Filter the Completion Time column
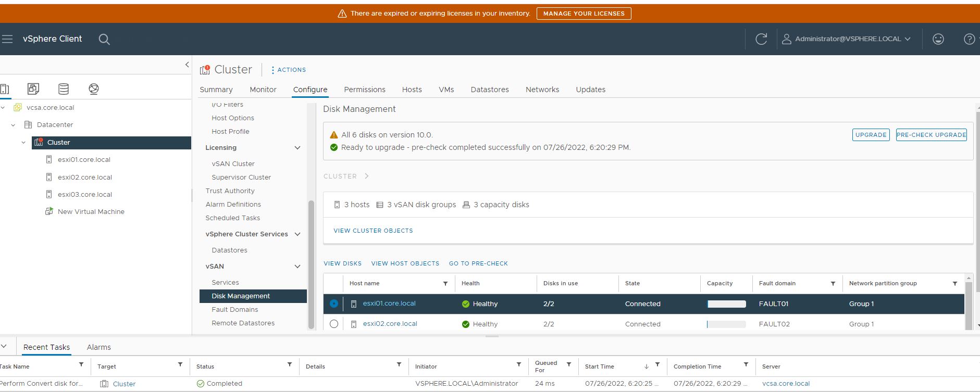This screenshot has height=392, width=980. (x=746, y=364)
